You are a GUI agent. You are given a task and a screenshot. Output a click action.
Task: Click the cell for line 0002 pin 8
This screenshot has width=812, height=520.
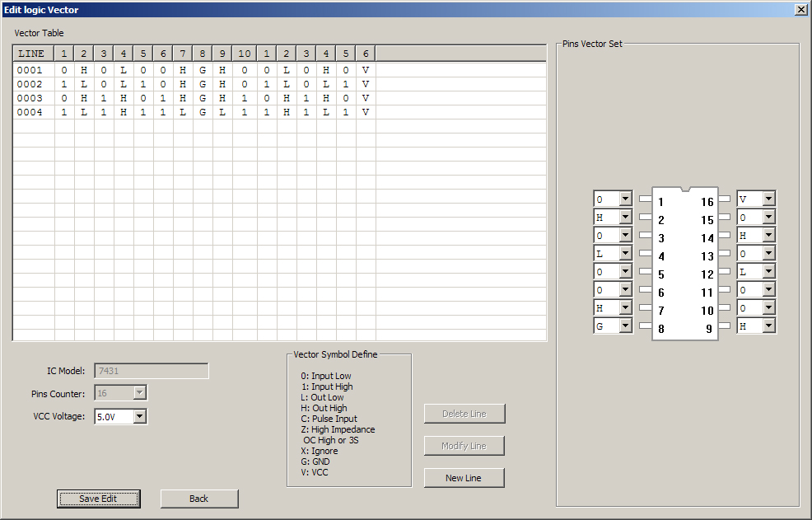coord(203,85)
